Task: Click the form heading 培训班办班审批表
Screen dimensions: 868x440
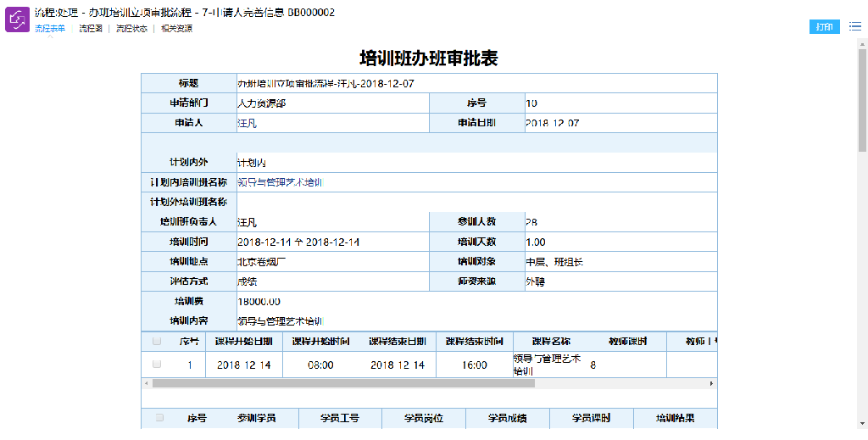Action: click(x=429, y=58)
